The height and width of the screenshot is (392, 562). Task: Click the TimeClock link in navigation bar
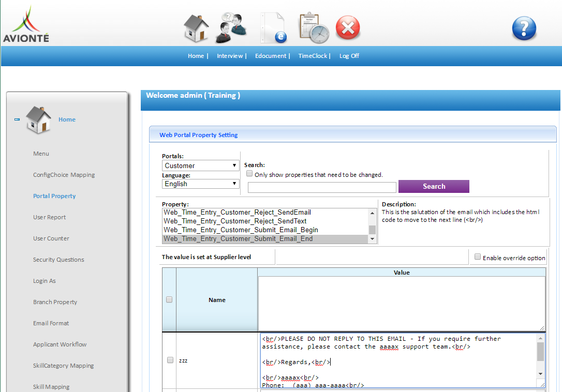pos(313,56)
